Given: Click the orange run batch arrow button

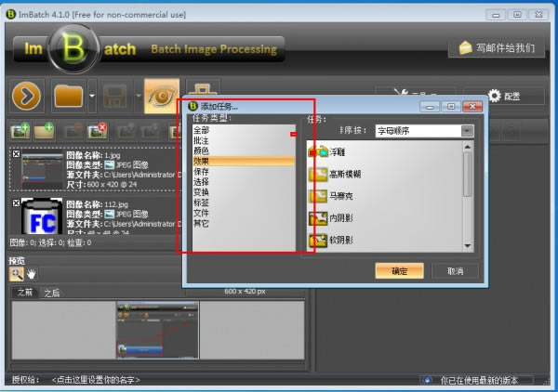Looking at the screenshot, I should point(27,96).
